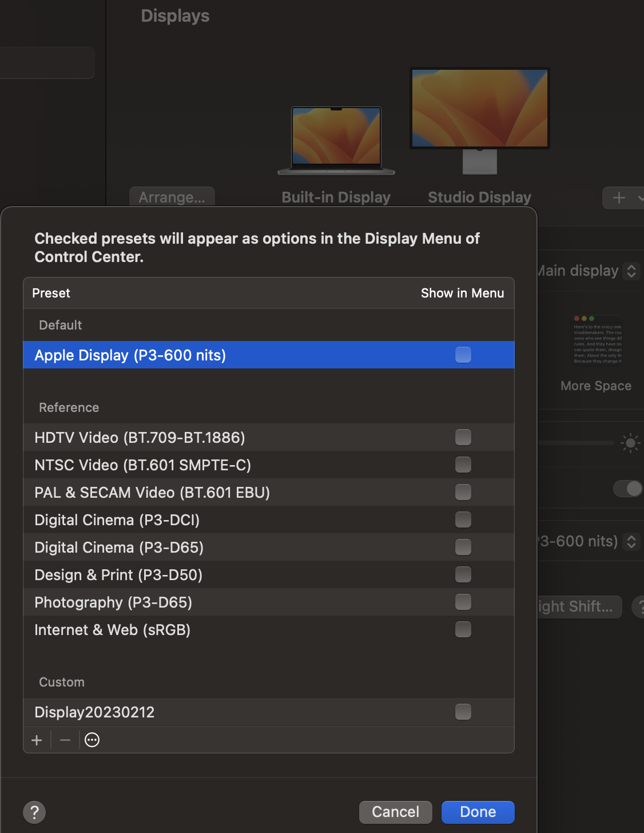The width and height of the screenshot is (644, 833).
Task: Enable NTSC Video preset in menu
Action: click(x=463, y=465)
